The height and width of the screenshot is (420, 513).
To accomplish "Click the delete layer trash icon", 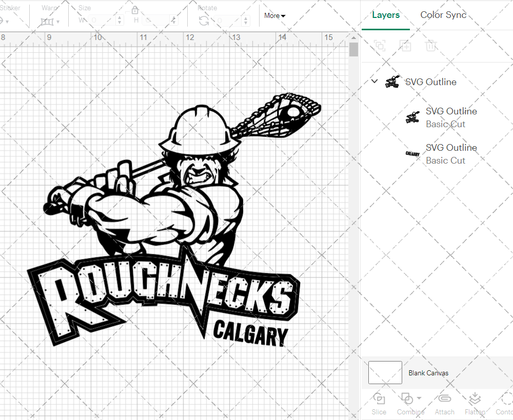I will 431,46.
